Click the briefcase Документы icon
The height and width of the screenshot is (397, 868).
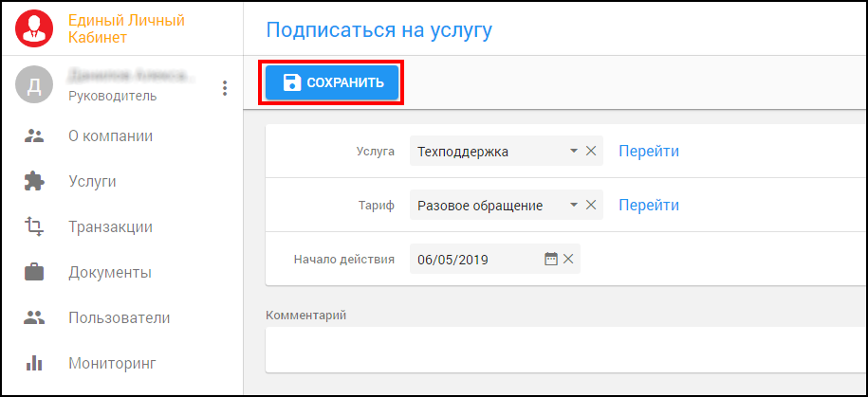pyautogui.click(x=34, y=272)
